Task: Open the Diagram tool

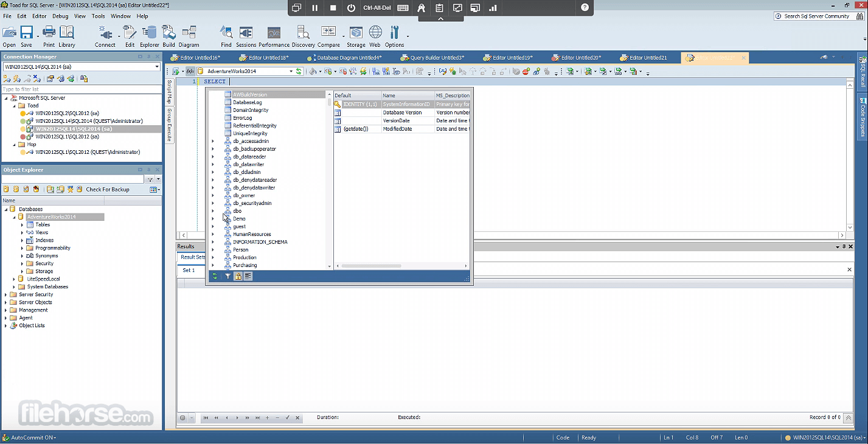Action: 189,36
